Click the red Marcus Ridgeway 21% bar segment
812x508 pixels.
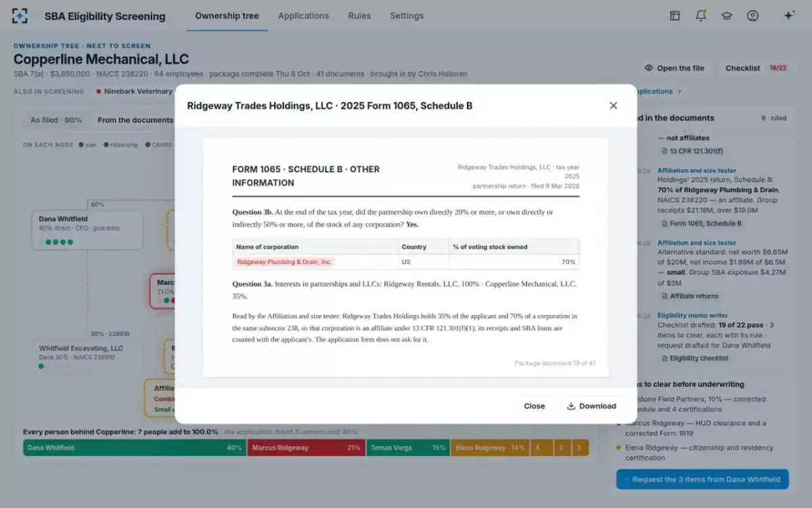pos(306,448)
